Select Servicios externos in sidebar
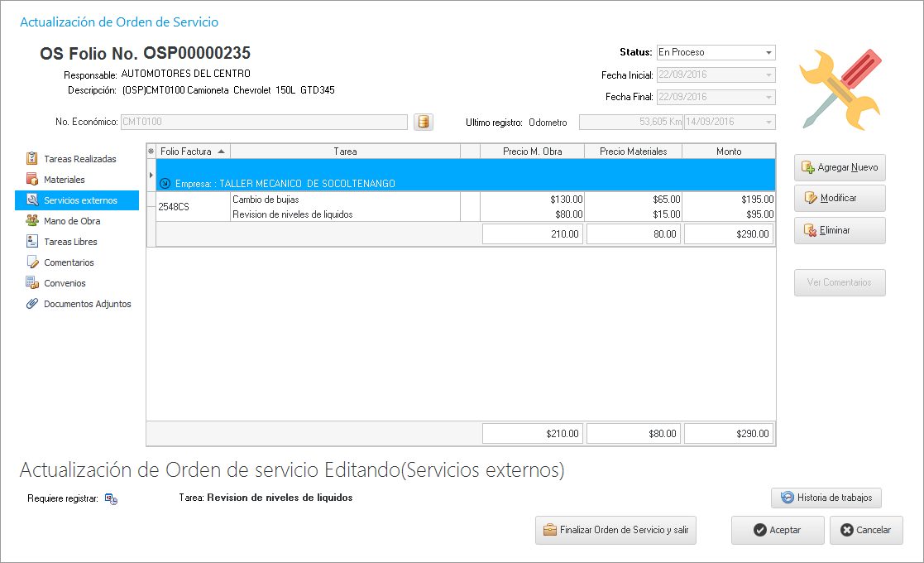Image resolution: width=924 pixels, height=563 pixels. [x=80, y=200]
